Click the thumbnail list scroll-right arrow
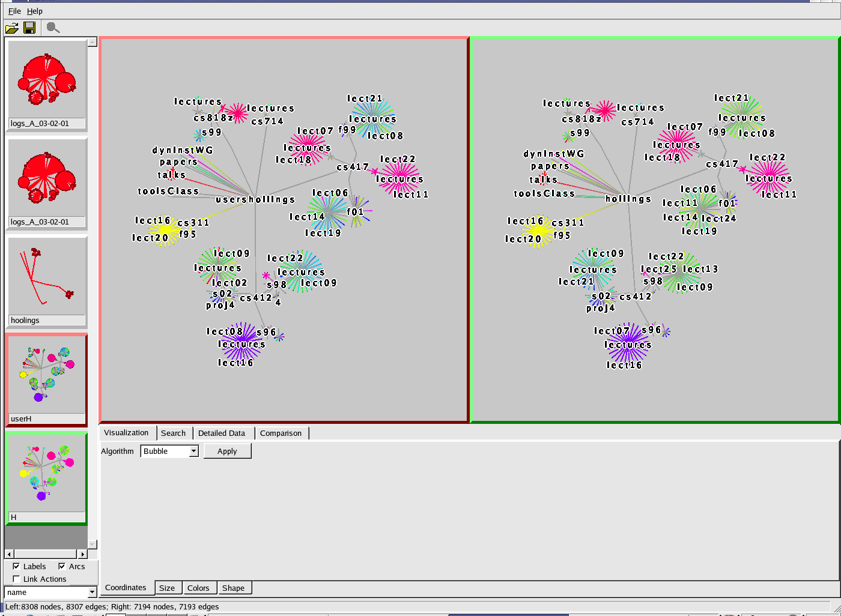 [83, 554]
